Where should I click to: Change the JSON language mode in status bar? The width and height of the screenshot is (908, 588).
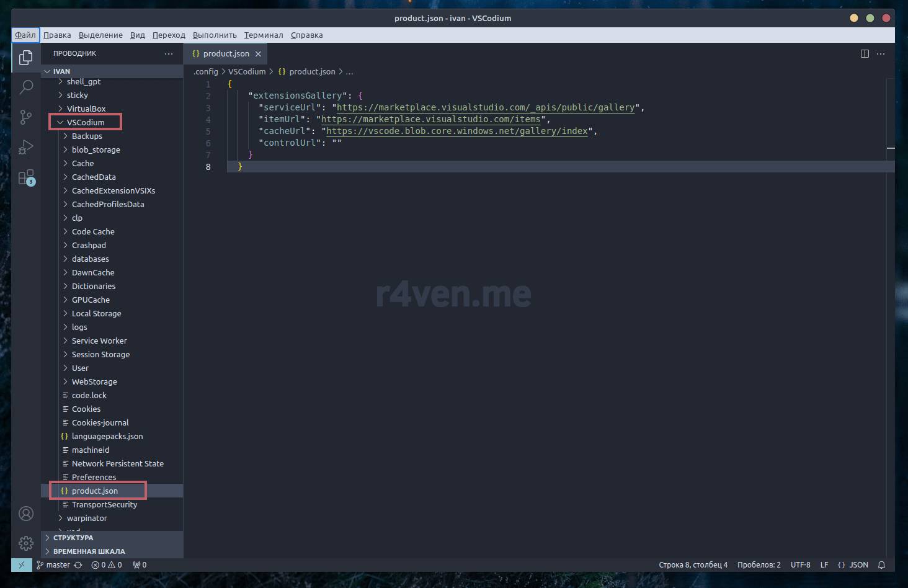(x=858, y=565)
